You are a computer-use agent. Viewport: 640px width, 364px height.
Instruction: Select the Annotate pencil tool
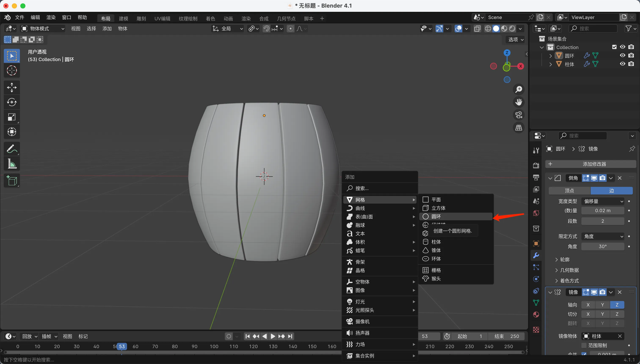[12, 149]
